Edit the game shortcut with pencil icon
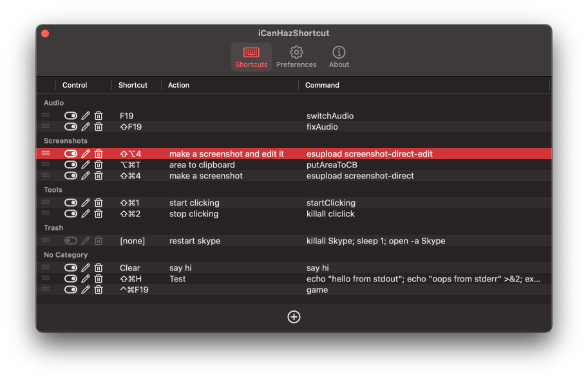588x380 pixels. [x=86, y=290]
